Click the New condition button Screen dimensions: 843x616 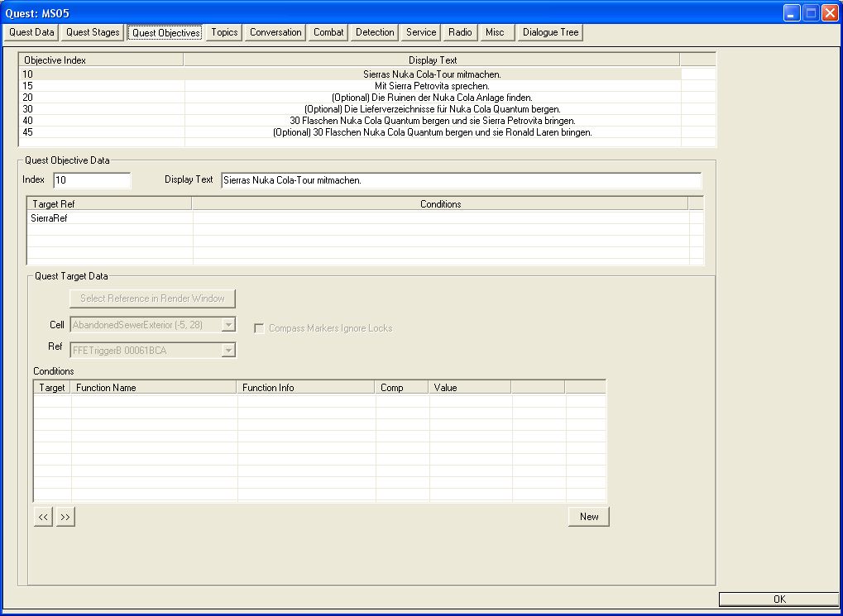[x=589, y=517]
